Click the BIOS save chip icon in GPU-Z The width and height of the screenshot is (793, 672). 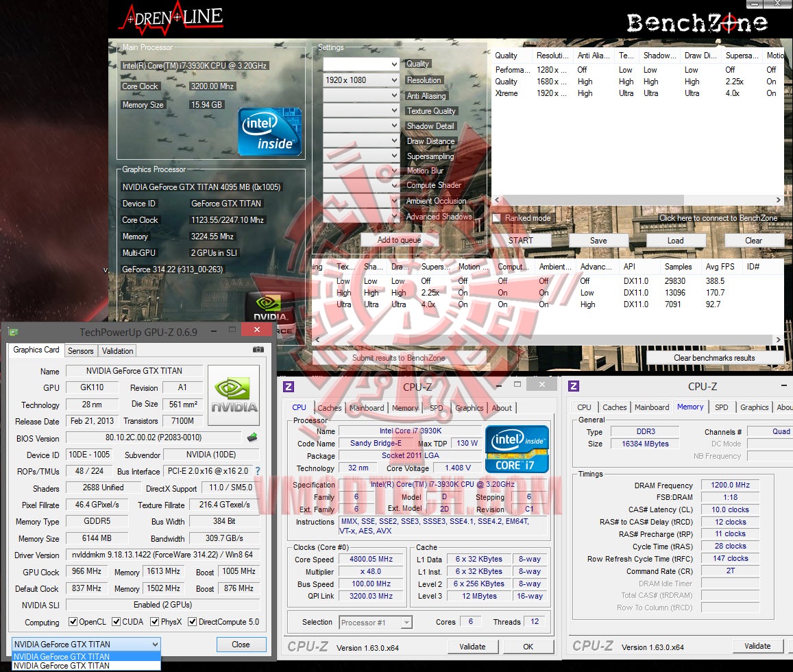pyautogui.click(x=252, y=437)
